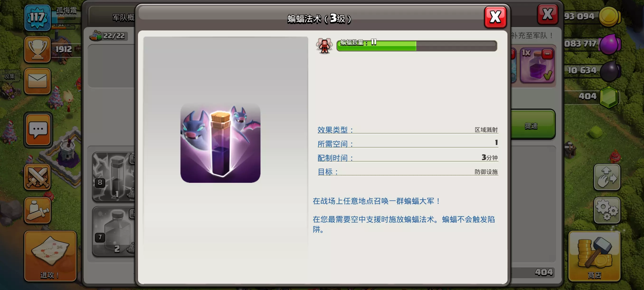Tap the 22/22 army capacity indicator
Screen dimensions: 644x290
pos(109,36)
